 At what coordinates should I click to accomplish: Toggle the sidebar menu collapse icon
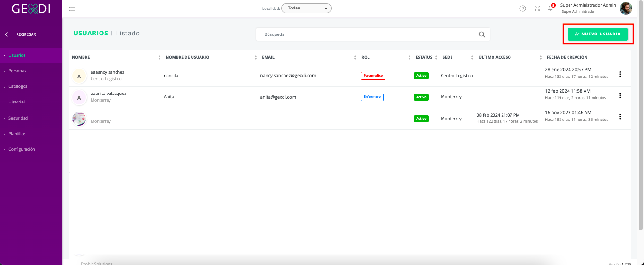pyautogui.click(x=72, y=9)
